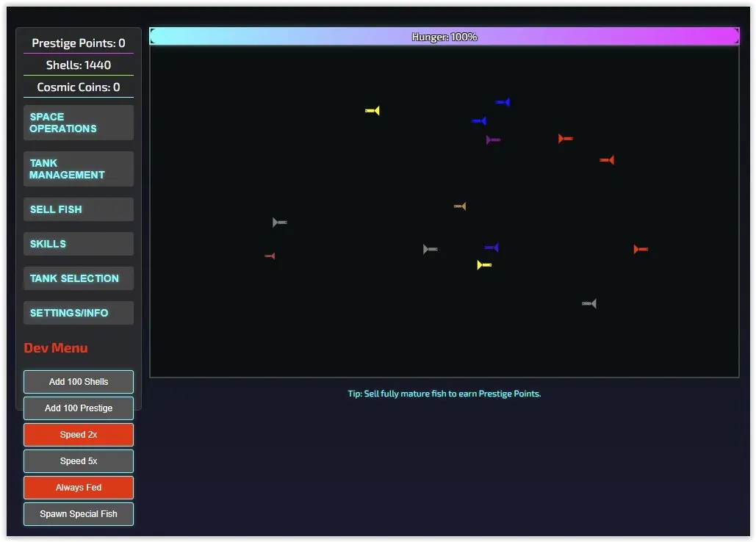The height and width of the screenshot is (542, 756).
Task: Toggle the Speed 2x setting off
Action: pyautogui.click(x=78, y=434)
